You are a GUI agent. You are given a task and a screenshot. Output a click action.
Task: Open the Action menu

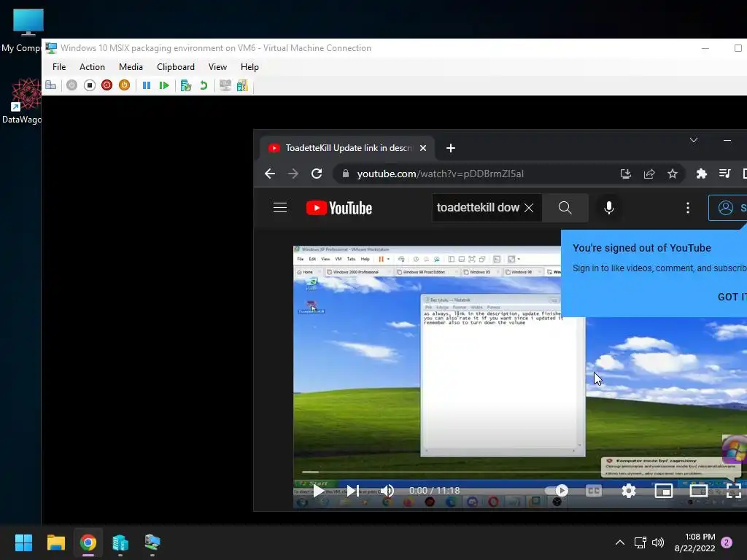point(92,66)
